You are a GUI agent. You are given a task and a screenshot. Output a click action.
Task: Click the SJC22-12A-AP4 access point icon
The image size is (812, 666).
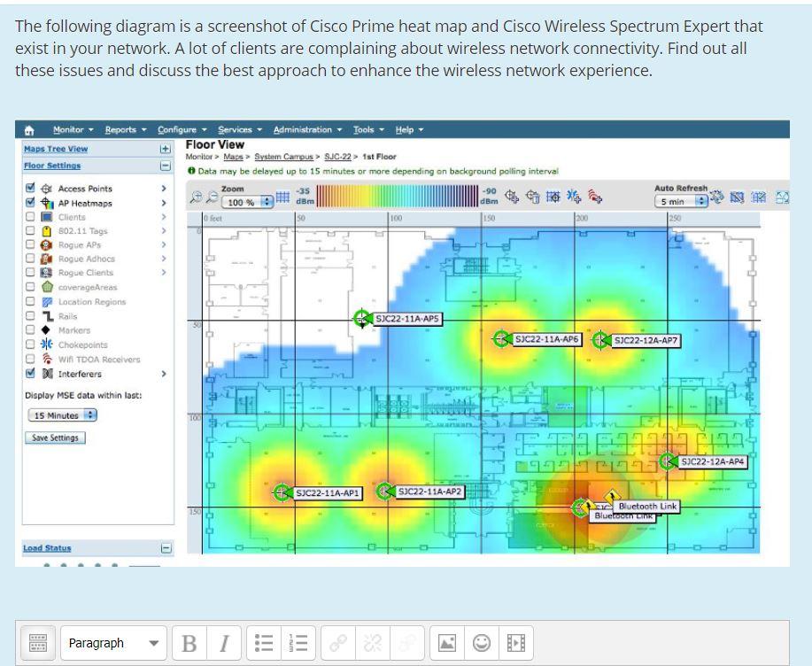pos(668,461)
